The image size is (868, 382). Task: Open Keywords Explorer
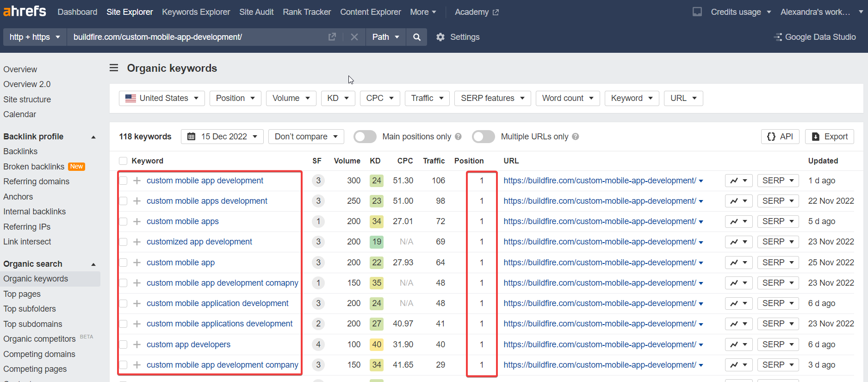pyautogui.click(x=196, y=12)
